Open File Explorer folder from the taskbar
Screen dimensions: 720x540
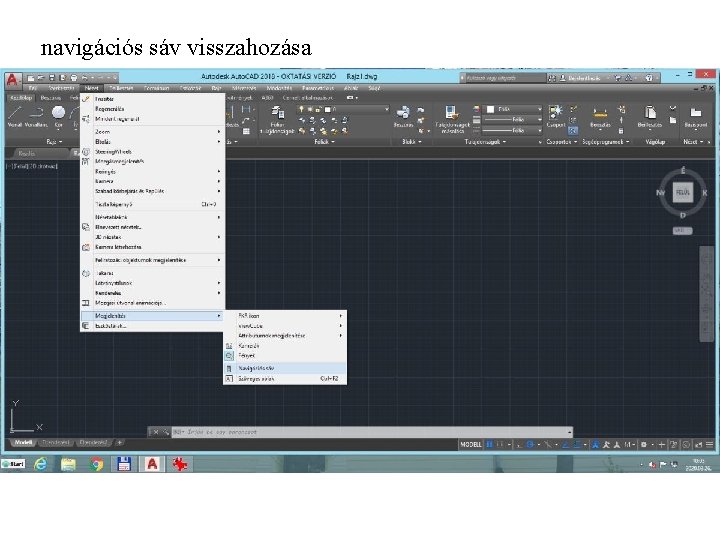68,464
